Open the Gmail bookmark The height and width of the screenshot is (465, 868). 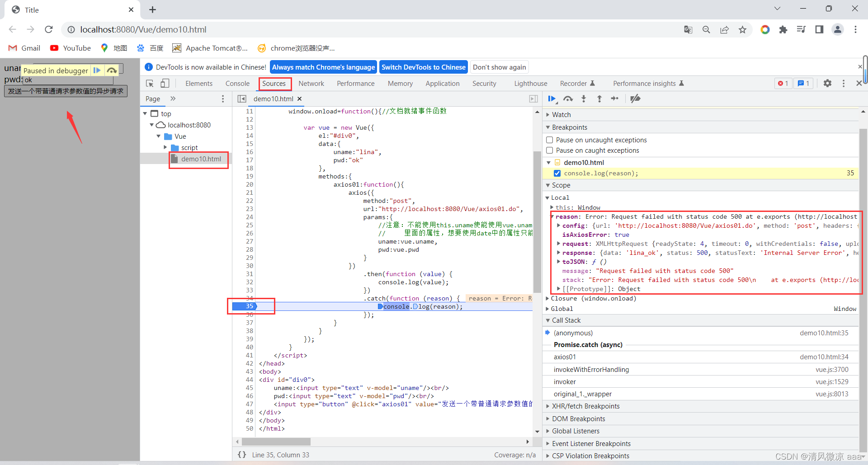coord(25,48)
